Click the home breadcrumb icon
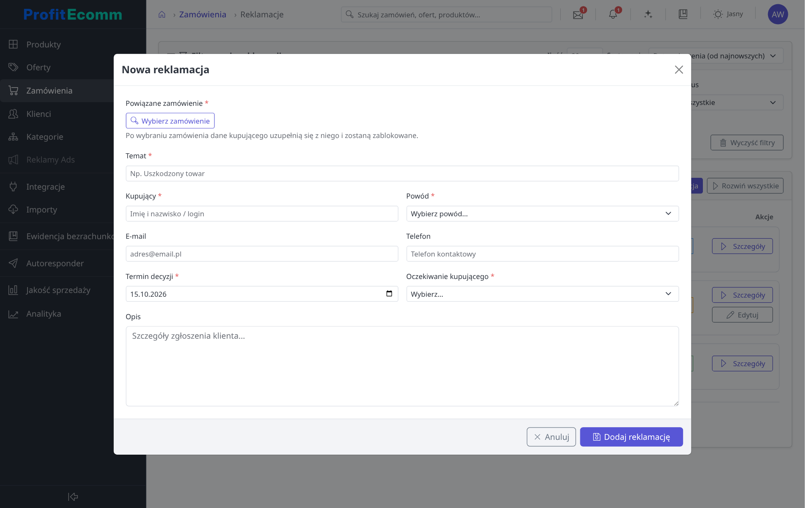The height and width of the screenshot is (508, 812). click(x=162, y=14)
